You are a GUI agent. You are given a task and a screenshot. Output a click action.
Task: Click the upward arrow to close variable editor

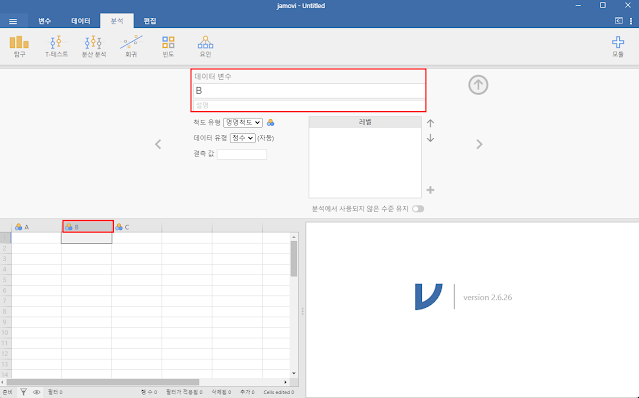pyautogui.click(x=478, y=85)
